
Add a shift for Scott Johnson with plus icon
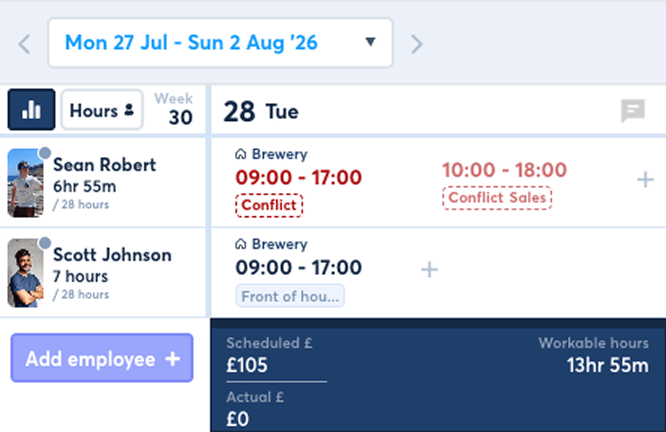pyautogui.click(x=429, y=269)
